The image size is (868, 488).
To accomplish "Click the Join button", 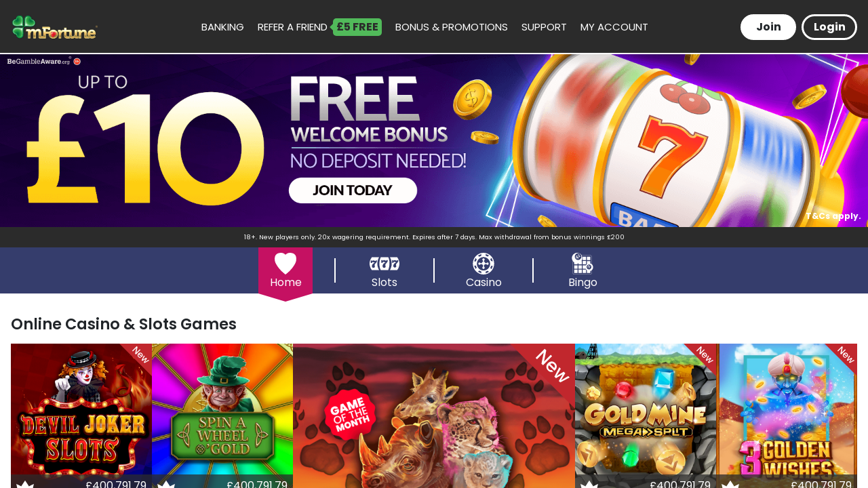I will tap(768, 27).
